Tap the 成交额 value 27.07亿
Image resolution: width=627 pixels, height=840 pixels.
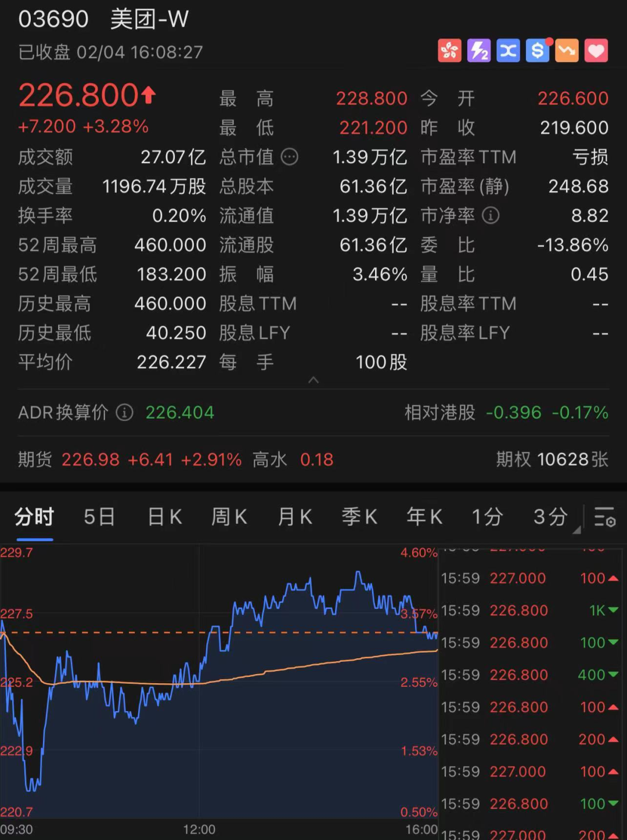pos(174,157)
